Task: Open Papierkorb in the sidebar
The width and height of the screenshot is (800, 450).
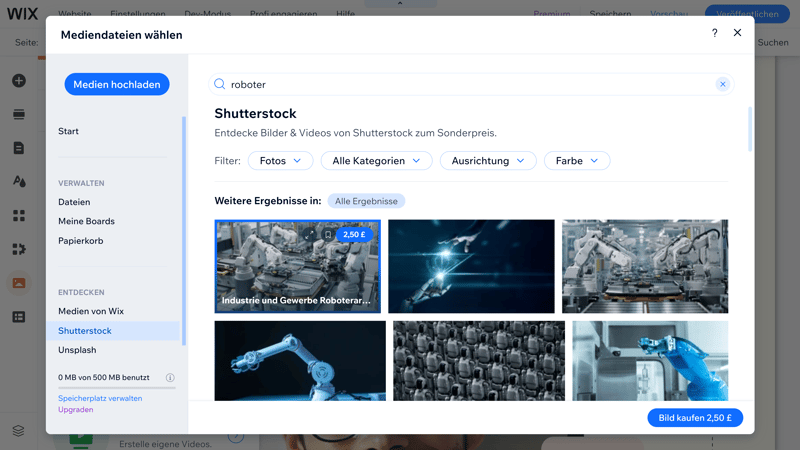Action: pos(80,241)
